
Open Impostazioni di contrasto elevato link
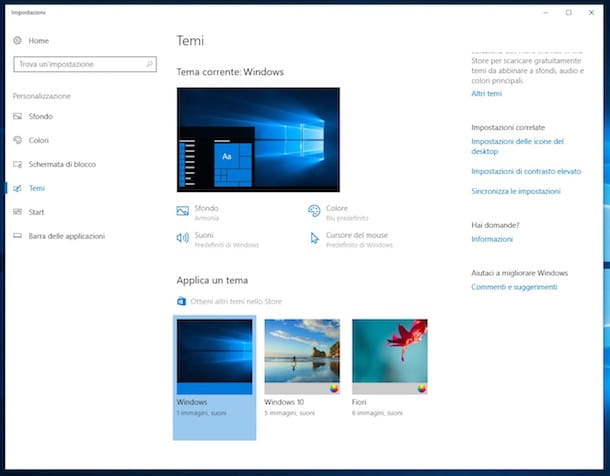click(526, 171)
